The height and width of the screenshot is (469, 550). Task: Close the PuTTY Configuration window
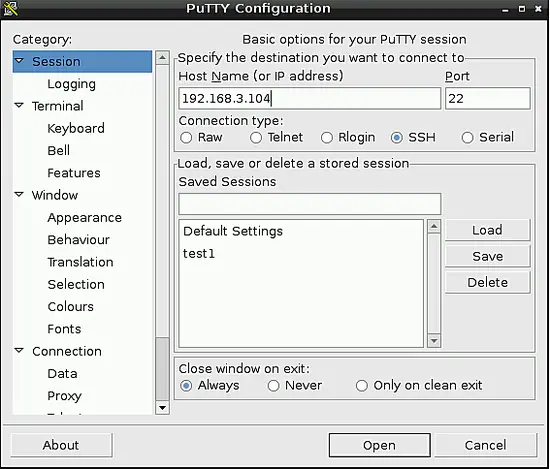pos(538,9)
